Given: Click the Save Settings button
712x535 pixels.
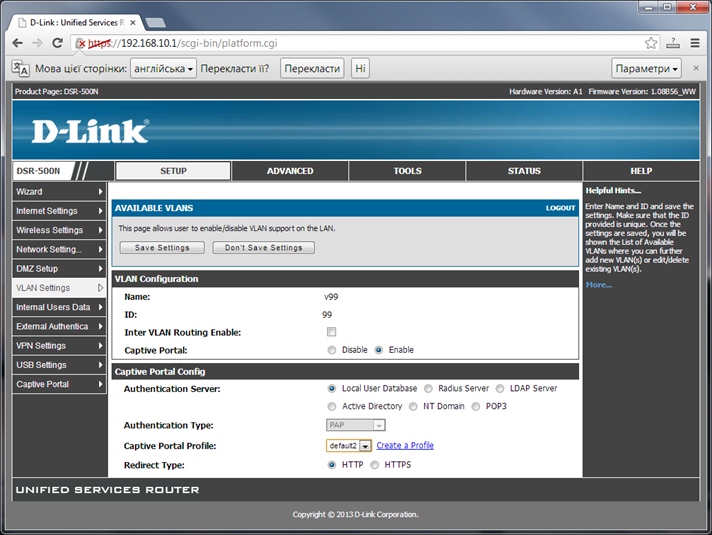Looking at the screenshot, I should 162,248.
